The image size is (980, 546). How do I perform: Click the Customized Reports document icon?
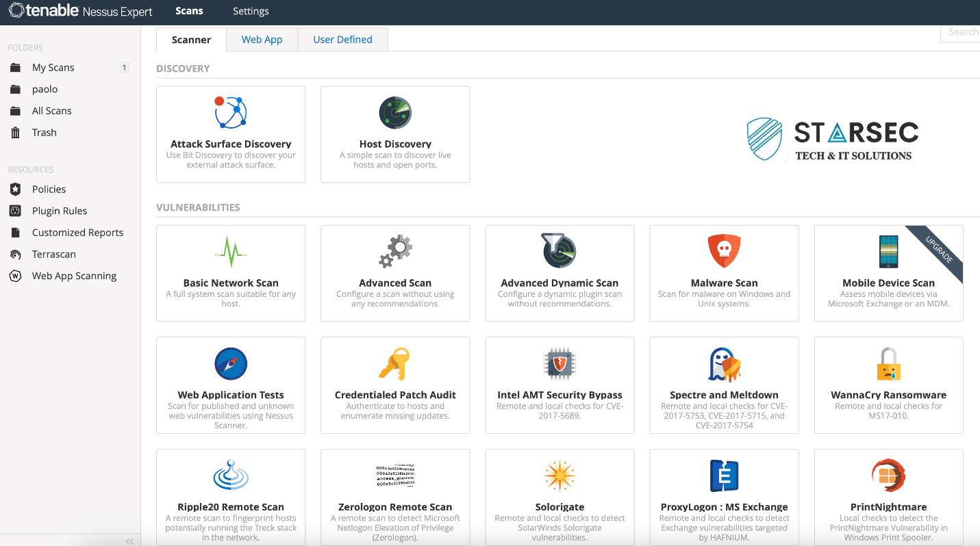click(x=15, y=233)
